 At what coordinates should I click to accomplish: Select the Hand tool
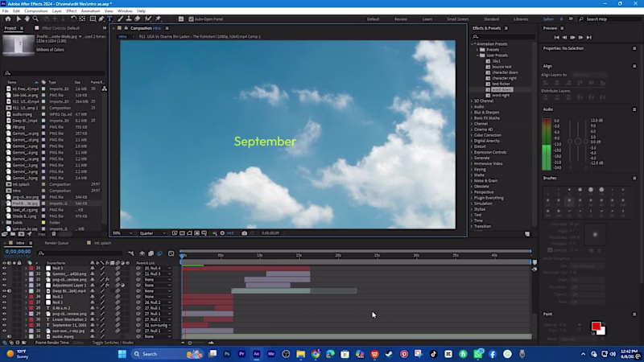(x=27, y=19)
